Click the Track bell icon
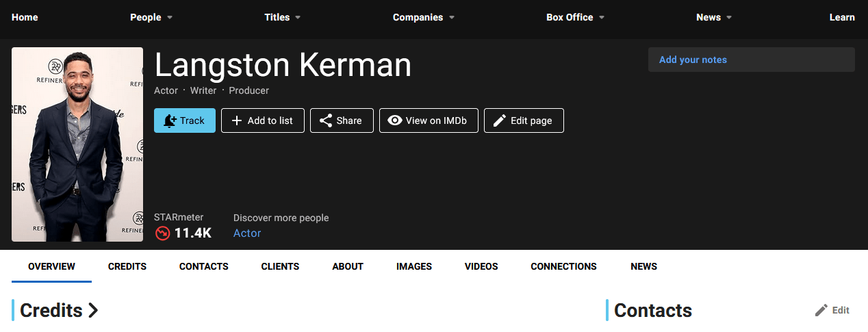868x332 pixels. tap(170, 121)
